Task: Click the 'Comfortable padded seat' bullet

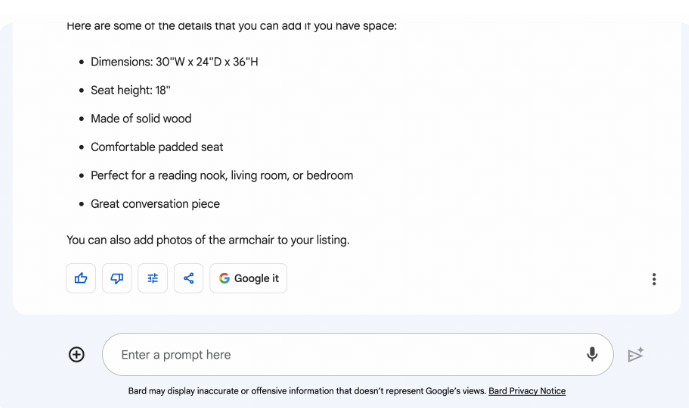Action: pyautogui.click(x=157, y=147)
